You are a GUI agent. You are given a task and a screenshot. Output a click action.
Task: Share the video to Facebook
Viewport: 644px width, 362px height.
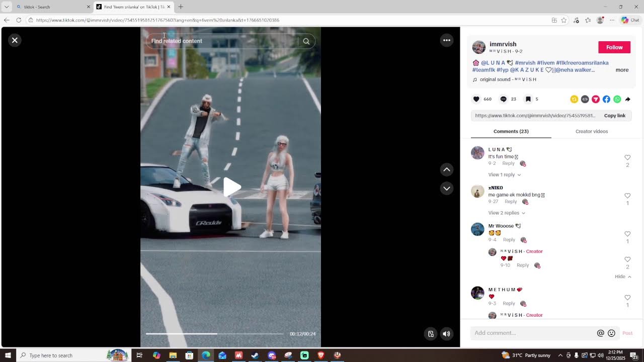click(606, 99)
